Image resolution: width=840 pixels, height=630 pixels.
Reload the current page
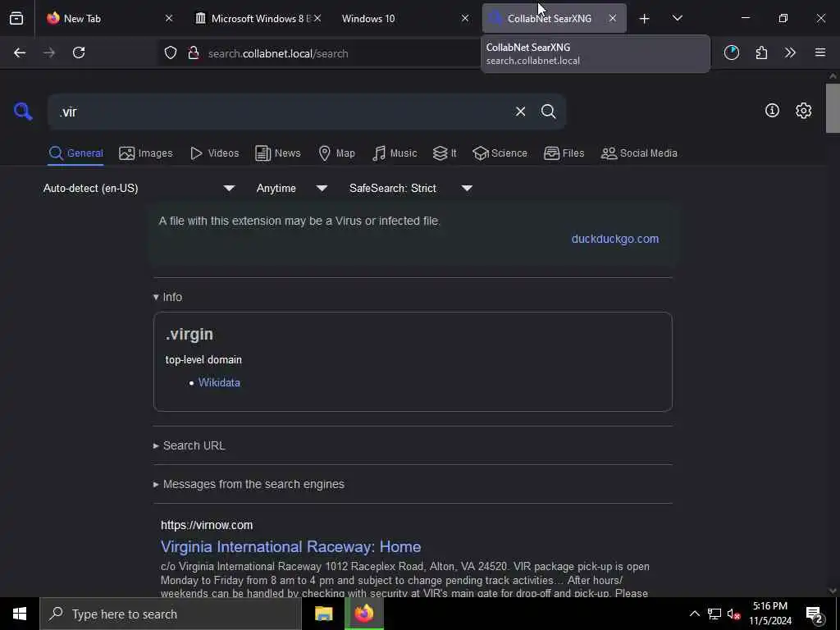pos(79,52)
